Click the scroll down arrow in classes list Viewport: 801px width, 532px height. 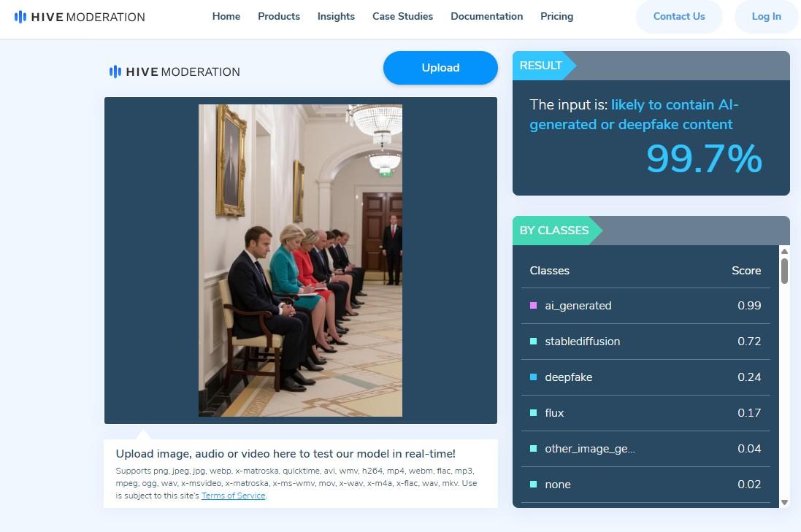pyautogui.click(x=784, y=502)
